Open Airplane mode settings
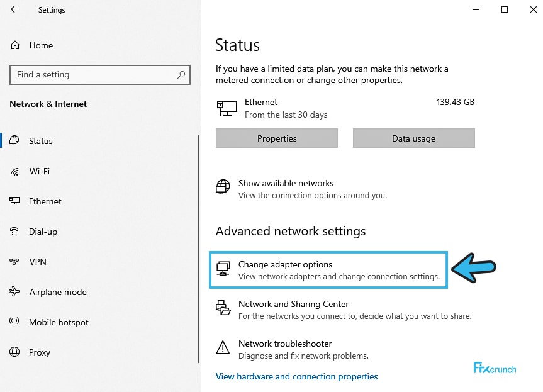 (x=58, y=292)
